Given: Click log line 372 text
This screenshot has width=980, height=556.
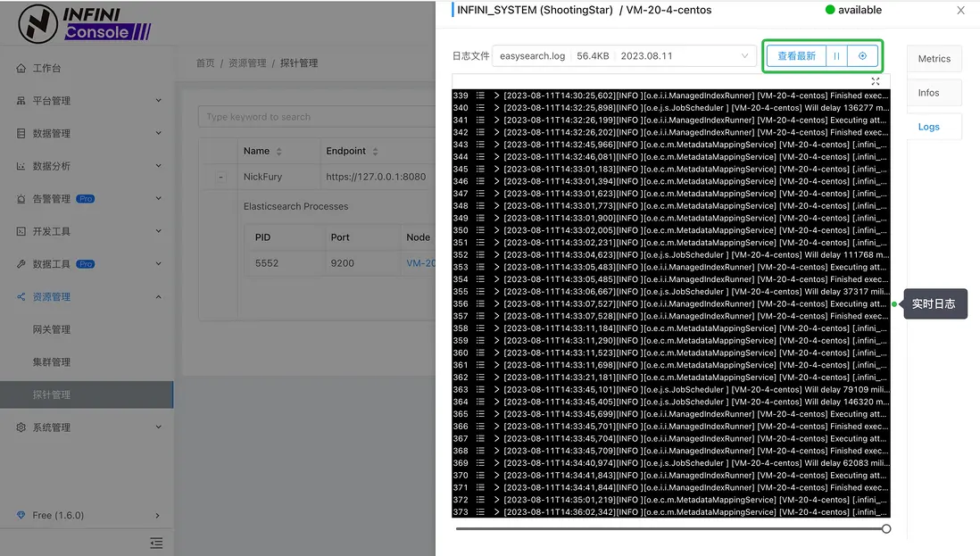Looking at the screenshot, I should click(695, 500).
